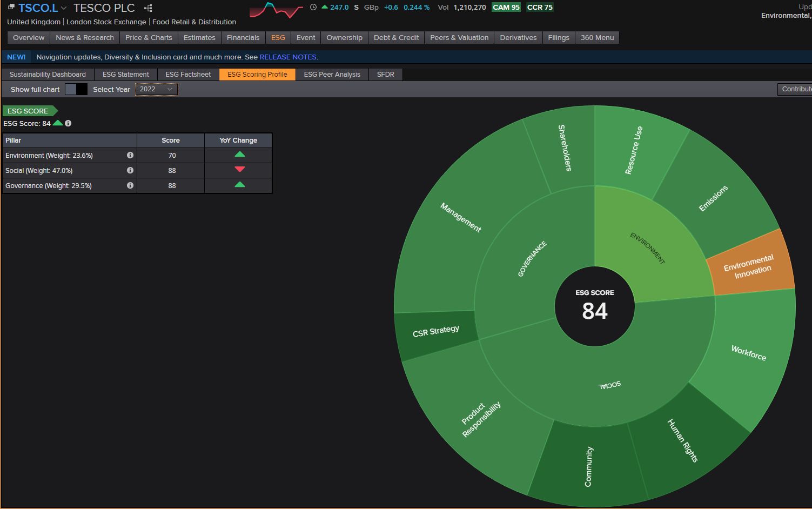Image resolution: width=812 pixels, height=509 pixels.
Task: Open the 360 Menu
Action: coord(597,38)
